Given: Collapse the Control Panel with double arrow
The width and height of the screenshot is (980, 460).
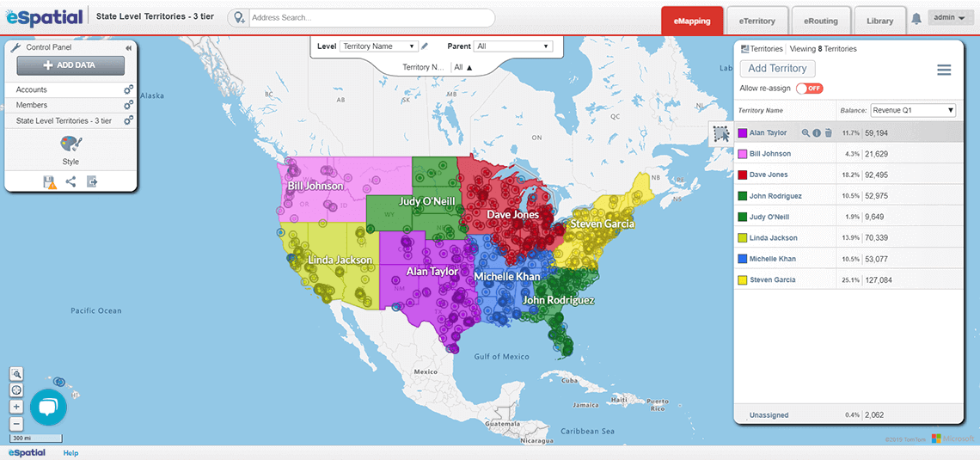Looking at the screenshot, I should [129, 48].
